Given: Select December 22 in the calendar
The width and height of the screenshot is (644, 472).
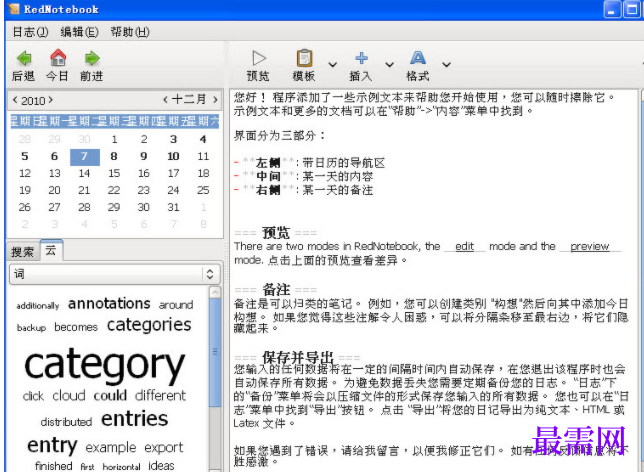Looking at the screenshot, I should point(114,190).
